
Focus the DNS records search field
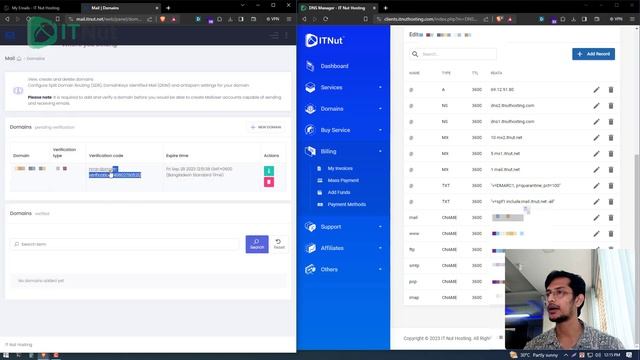tap(453, 54)
